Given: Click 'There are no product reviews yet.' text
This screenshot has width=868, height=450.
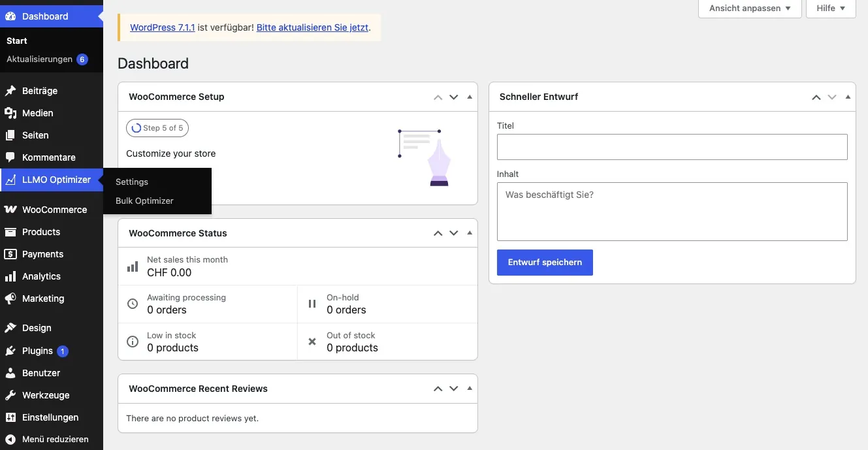Looking at the screenshot, I should [192, 418].
